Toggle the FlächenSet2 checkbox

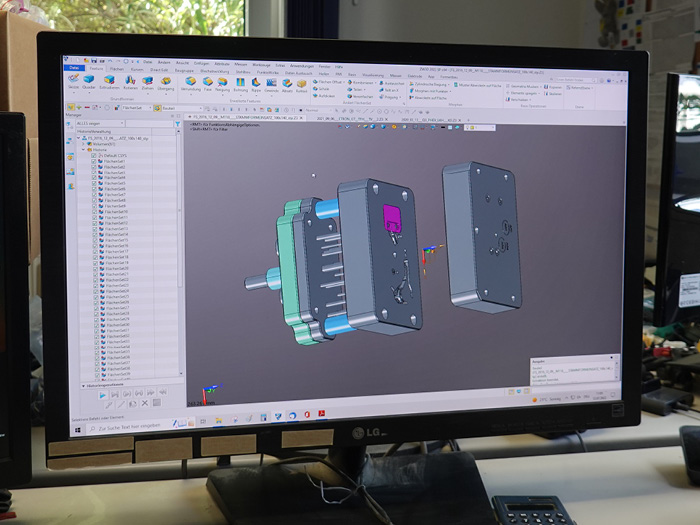[94, 167]
